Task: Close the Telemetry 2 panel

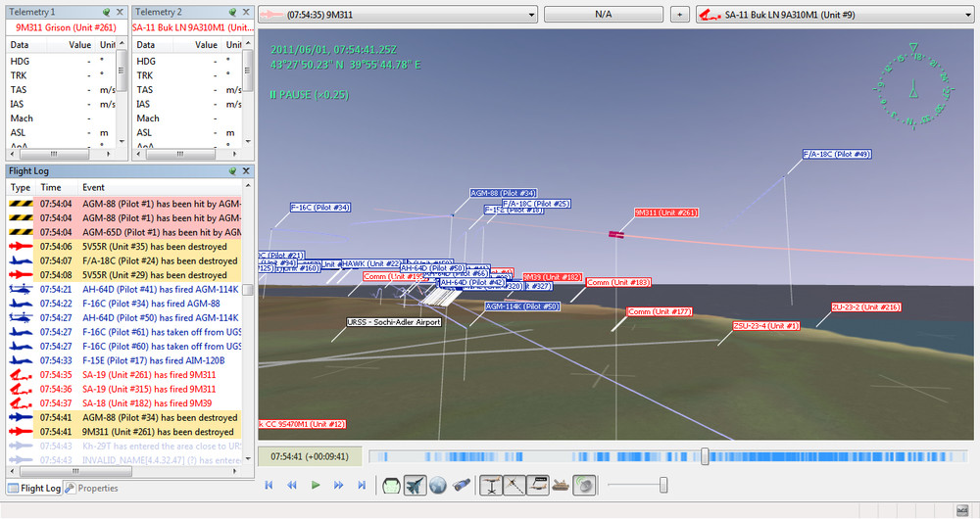Action: tap(246, 12)
